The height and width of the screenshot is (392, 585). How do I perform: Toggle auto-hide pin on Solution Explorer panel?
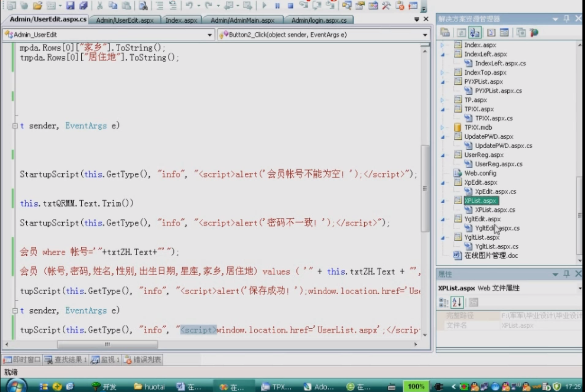tap(566, 19)
